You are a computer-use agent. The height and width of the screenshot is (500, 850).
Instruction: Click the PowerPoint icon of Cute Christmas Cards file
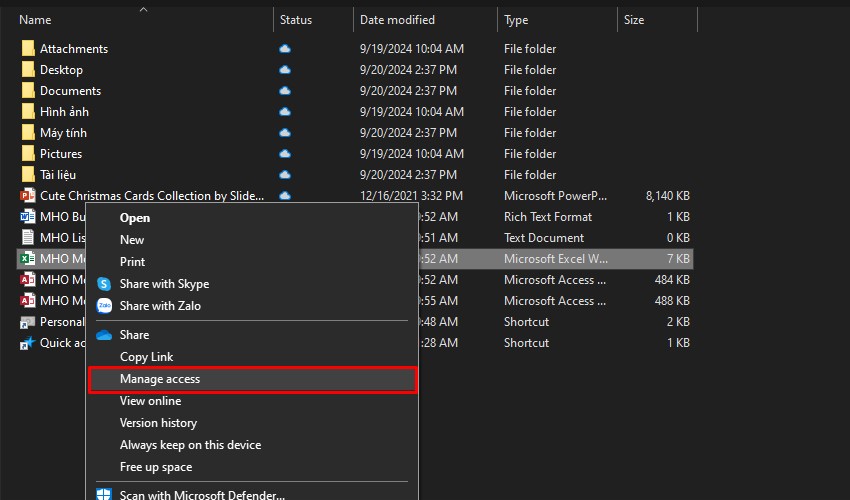pos(28,196)
